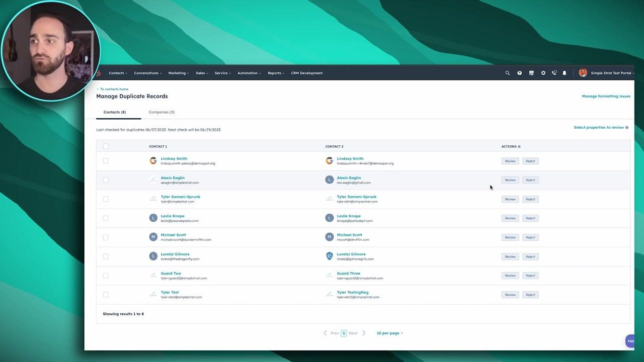
Task: Open Manage formatting issues link
Action: pos(606,96)
